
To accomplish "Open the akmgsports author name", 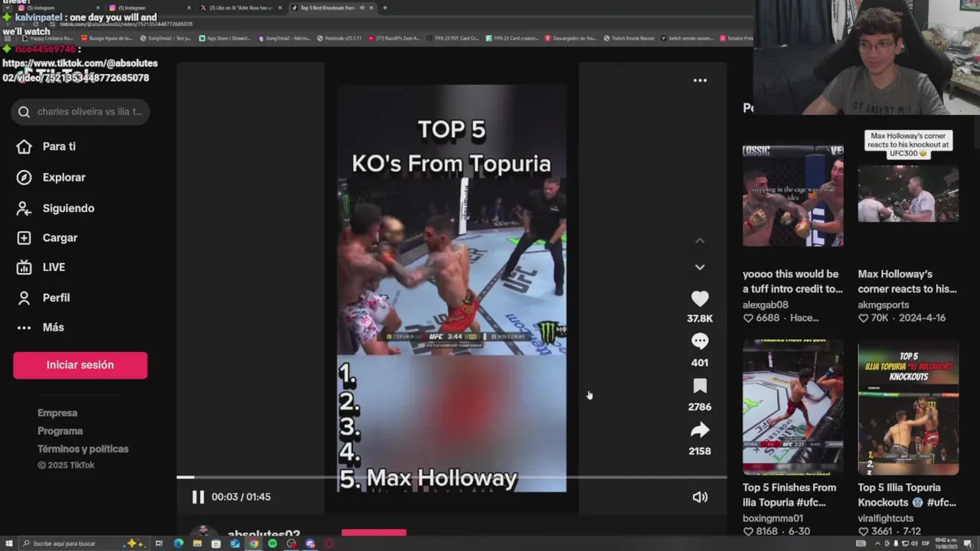I will pyautogui.click(x=884, y=305).
